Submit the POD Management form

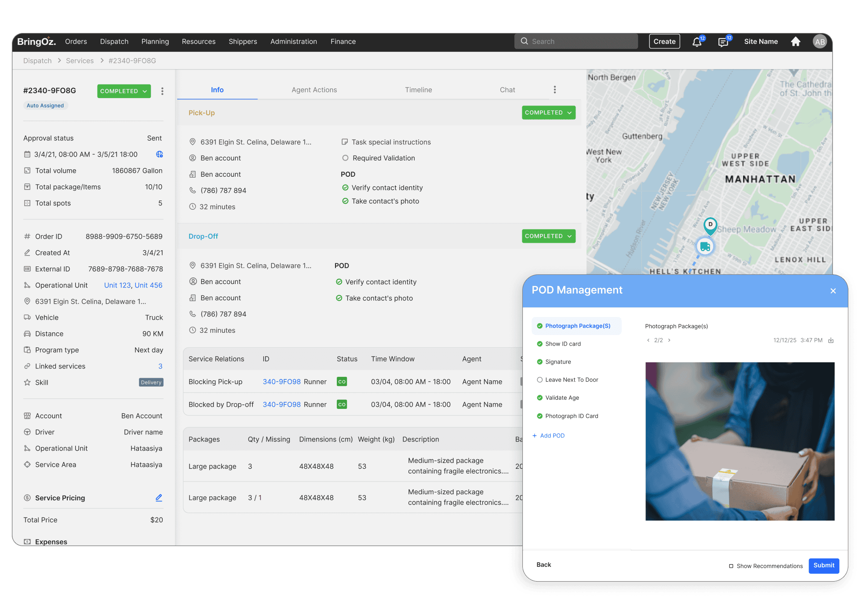tap(824, 565)
